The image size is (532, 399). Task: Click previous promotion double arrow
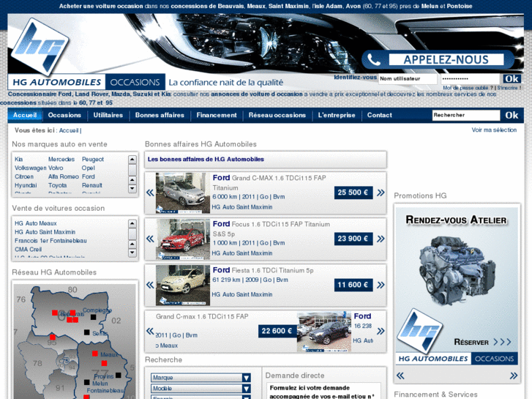[400, 376]
